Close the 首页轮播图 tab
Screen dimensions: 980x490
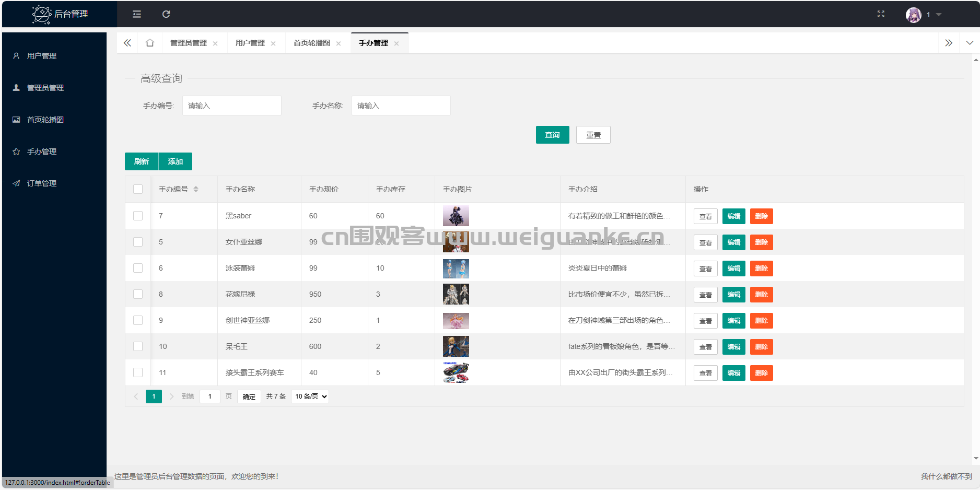[x=339, y=43]
